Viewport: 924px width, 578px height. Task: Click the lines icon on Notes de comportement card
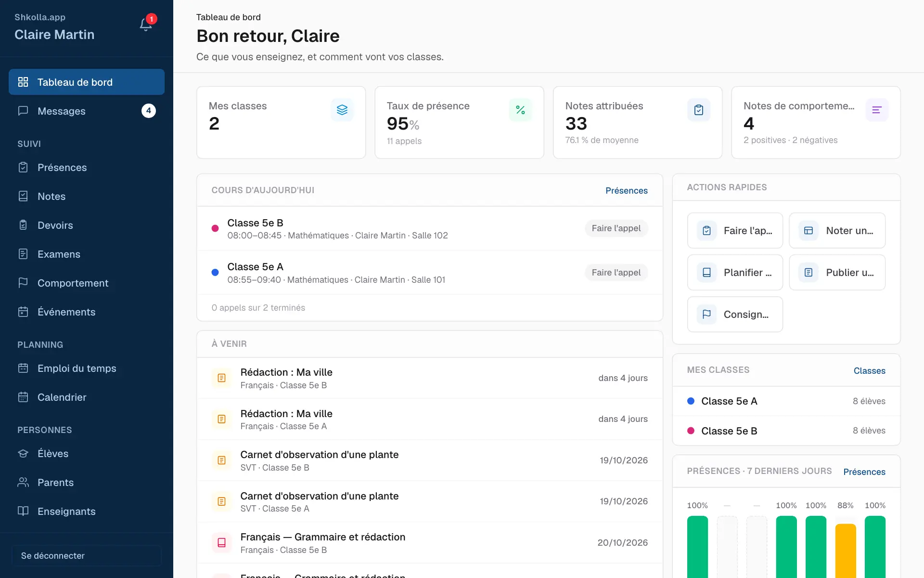(x=877, y=110)
